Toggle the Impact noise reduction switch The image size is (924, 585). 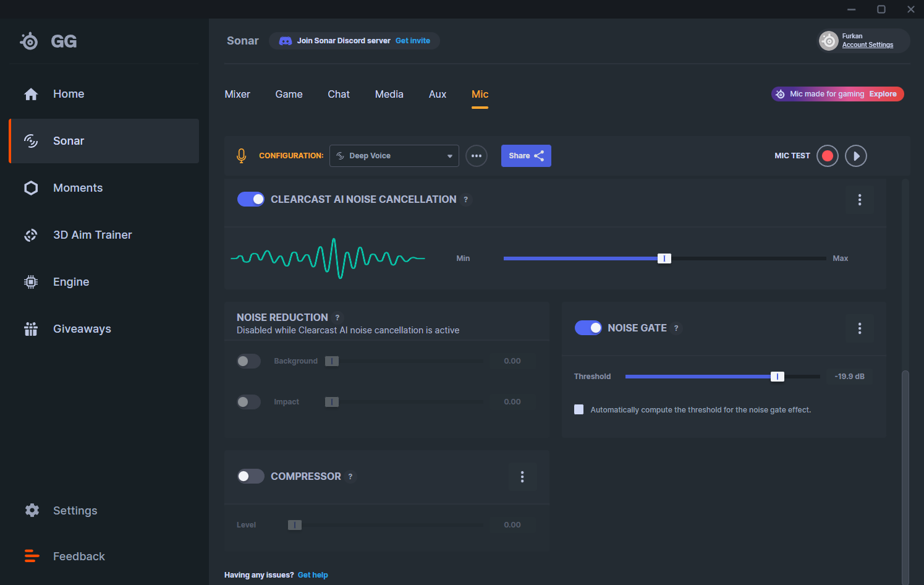pos(249,402)
